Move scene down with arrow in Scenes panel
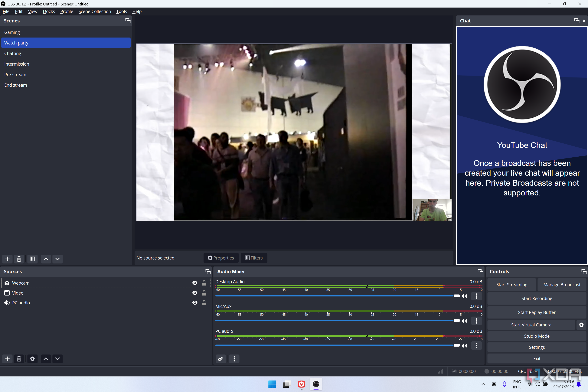The image size is (588, 392). 57,259
